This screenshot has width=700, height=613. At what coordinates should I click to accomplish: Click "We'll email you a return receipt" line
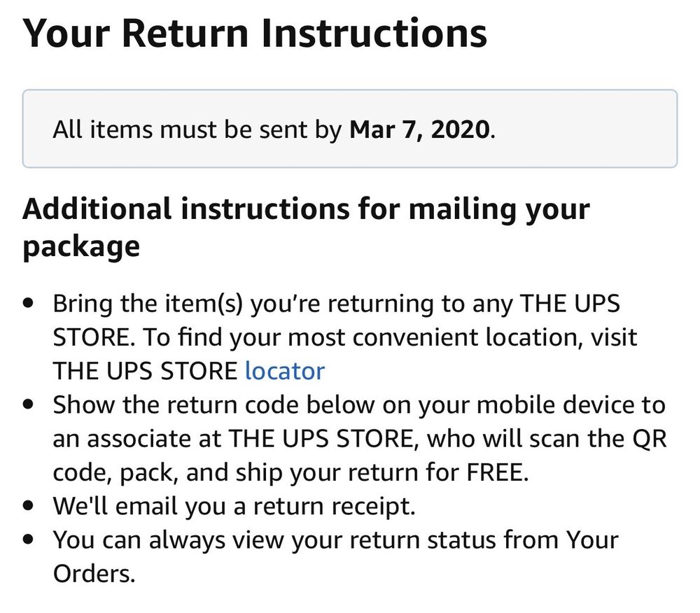click(234, 507)
